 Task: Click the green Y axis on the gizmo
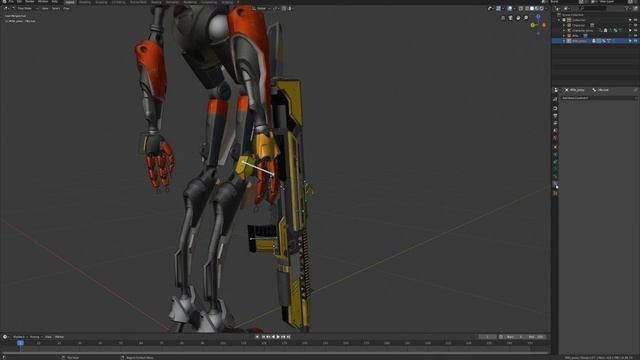(x=533, y=25)
